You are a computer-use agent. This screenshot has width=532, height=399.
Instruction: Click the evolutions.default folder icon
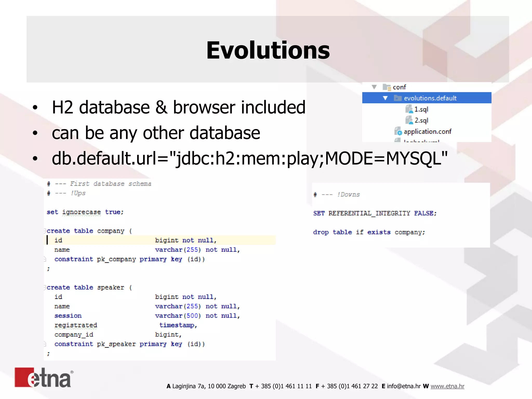397,98
